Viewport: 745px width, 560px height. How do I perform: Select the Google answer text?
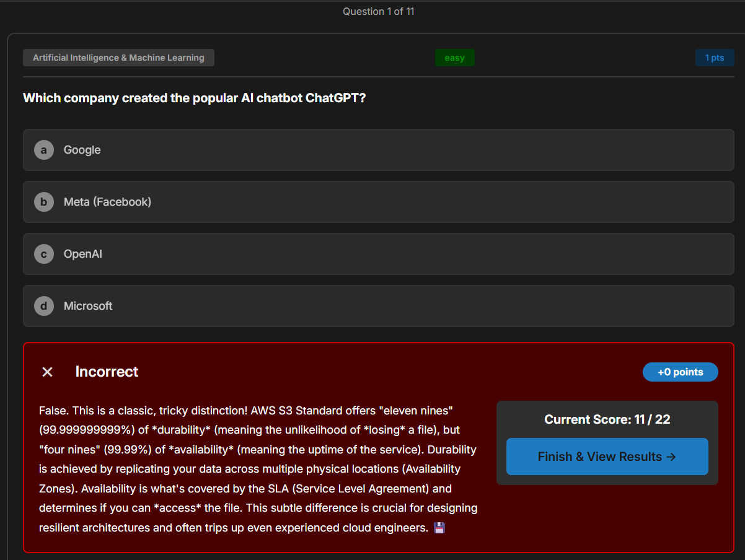(x=82, y=150)
